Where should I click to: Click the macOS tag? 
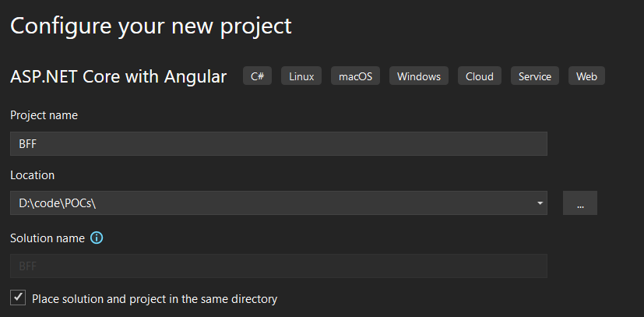(355, 76)
